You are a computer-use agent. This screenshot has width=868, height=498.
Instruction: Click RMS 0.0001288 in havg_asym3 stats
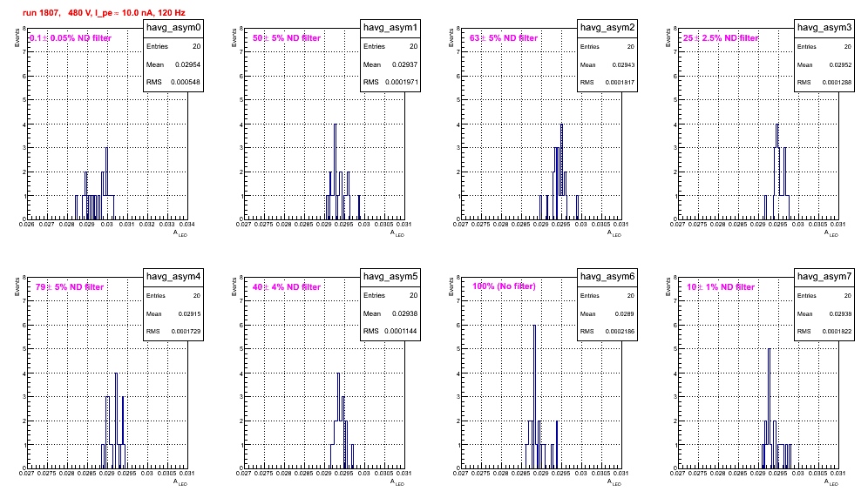coord(824,83)
